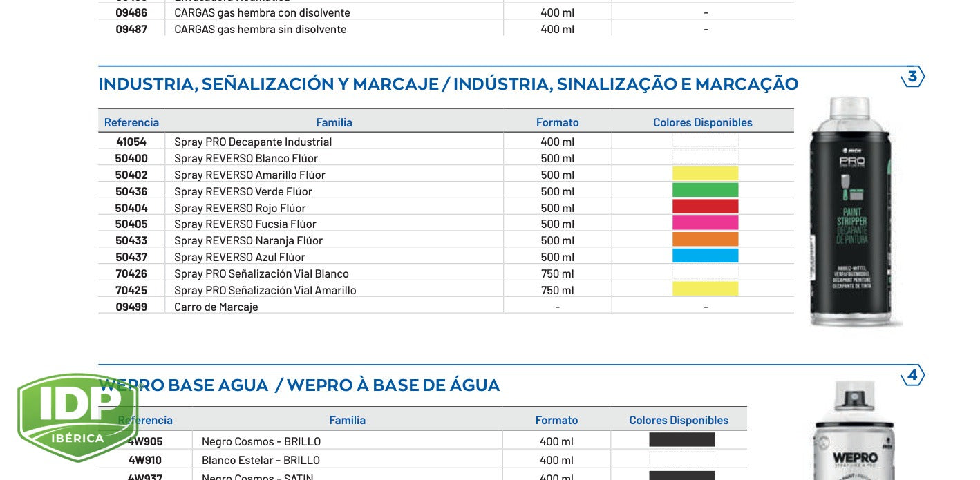Click Spray PRO Decapante Industrial
This screenshot has height=480, width=980.
(253, 142)
